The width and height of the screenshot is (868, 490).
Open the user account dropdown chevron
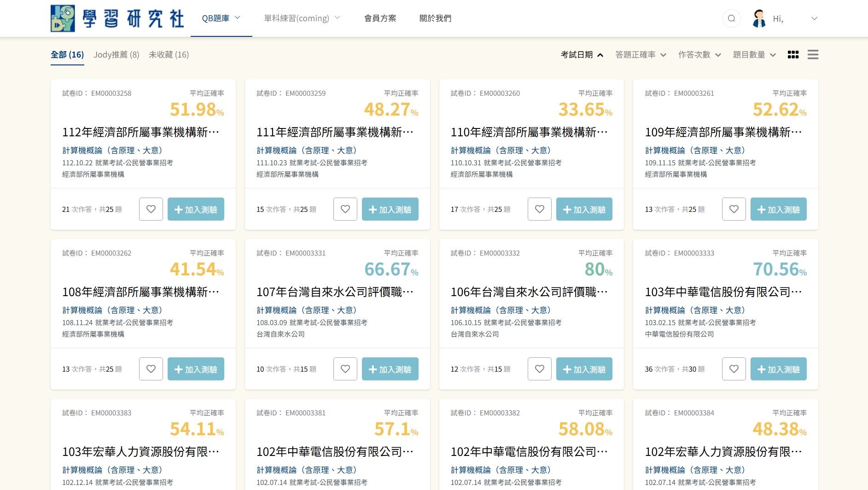pyautogui.click(x=814, y=18)
